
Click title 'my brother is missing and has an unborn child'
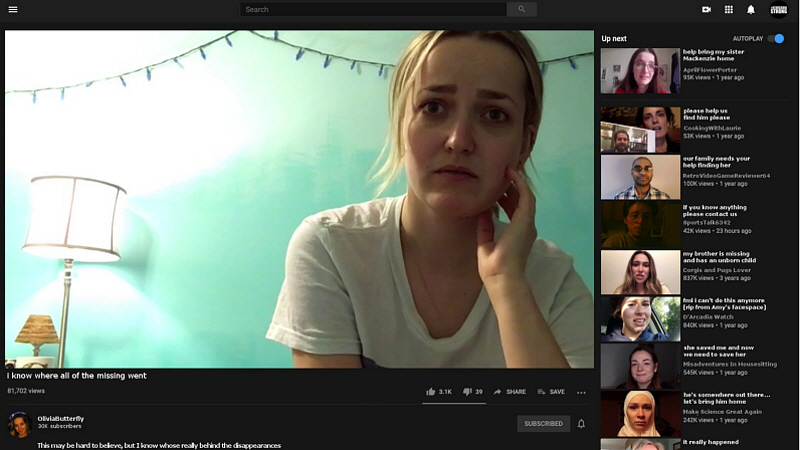[719, 257]
